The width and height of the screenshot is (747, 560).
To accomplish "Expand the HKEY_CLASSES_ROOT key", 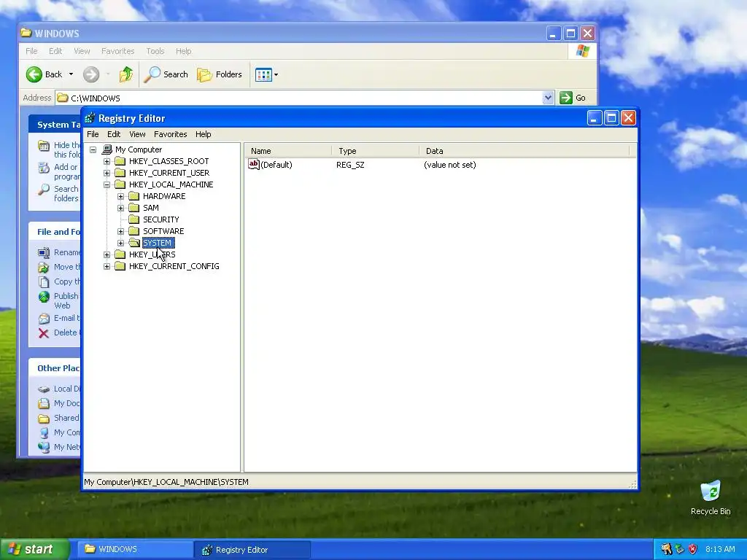I will pyautogui.click(x=107, y=161).
